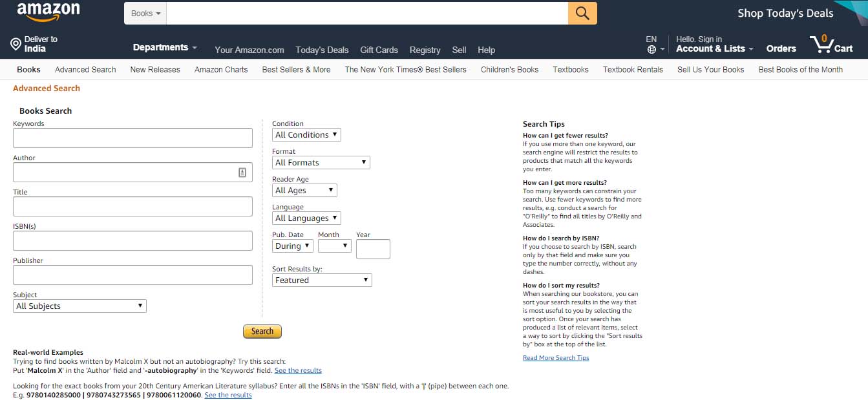Switch to the Textbooks section

570,69
